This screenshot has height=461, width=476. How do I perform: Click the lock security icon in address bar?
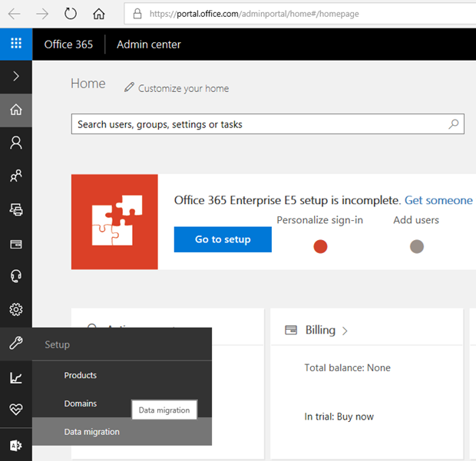tap(137, 14)
